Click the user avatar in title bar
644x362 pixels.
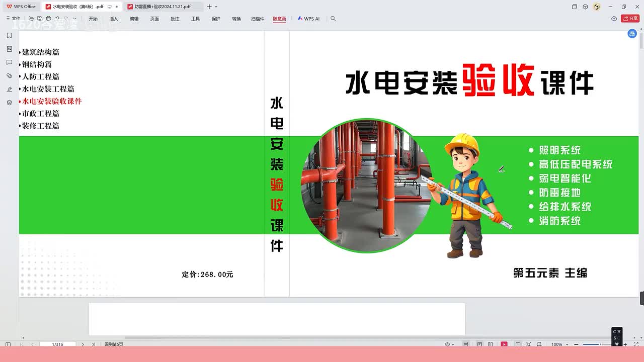click(x=597, y=7)
